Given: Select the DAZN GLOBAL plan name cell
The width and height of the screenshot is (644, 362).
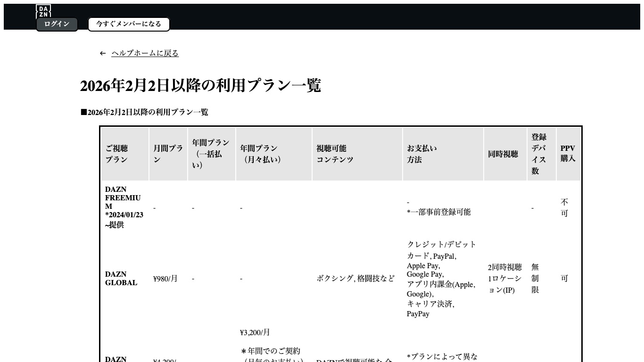Looking at the screenshot, I should 125,279.
